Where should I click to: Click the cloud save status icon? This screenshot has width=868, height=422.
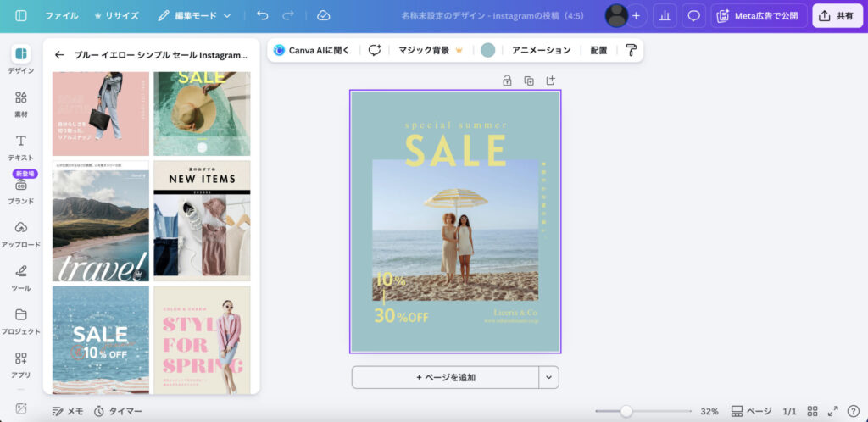[323, 15]
